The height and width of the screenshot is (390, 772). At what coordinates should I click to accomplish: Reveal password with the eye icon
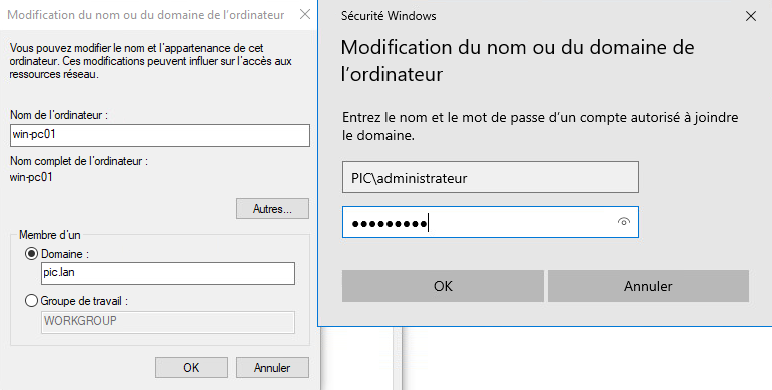(x=623, y=222)
